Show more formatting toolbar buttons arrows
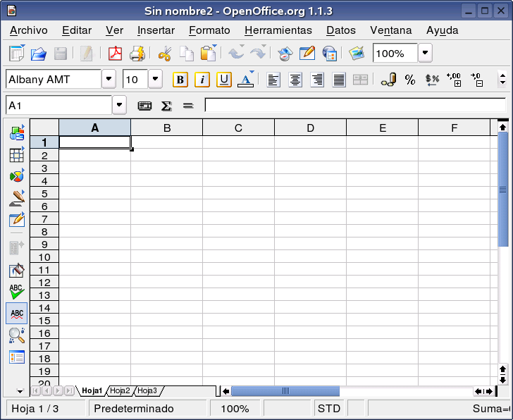513x420 pixels. [503, 80]
